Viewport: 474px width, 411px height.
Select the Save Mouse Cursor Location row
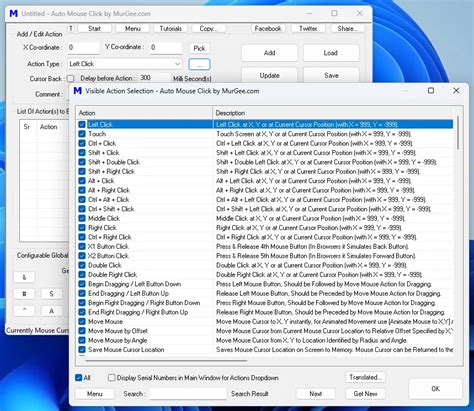[x=265, y=350]
